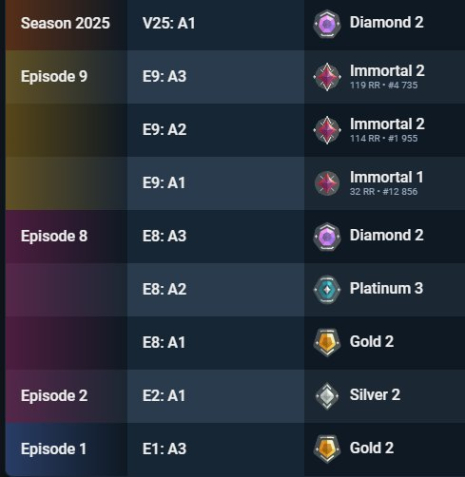Click the Gold 2 rank icon for E1: A3
This screenshot has width=465, height=477.
[x=327, y=449]
